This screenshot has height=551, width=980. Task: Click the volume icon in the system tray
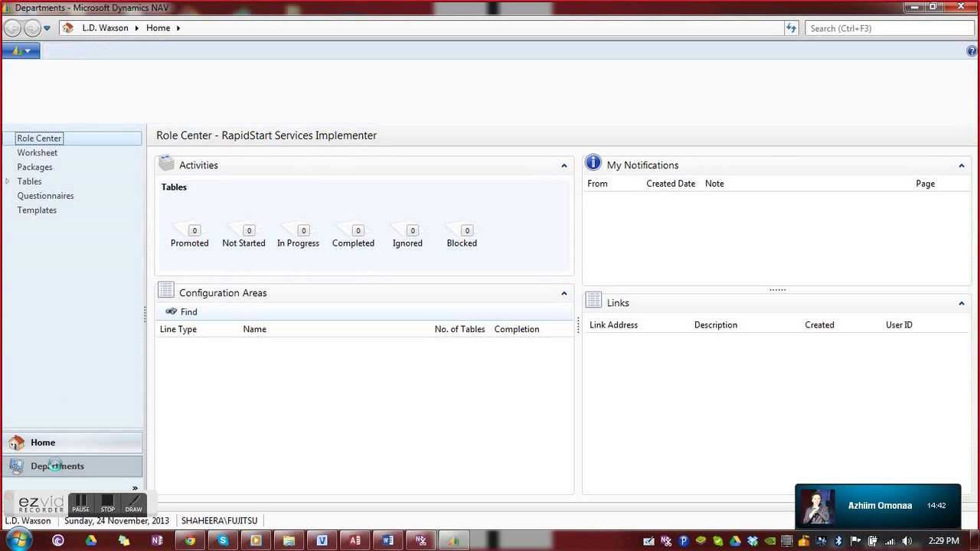tap(906, 541)
